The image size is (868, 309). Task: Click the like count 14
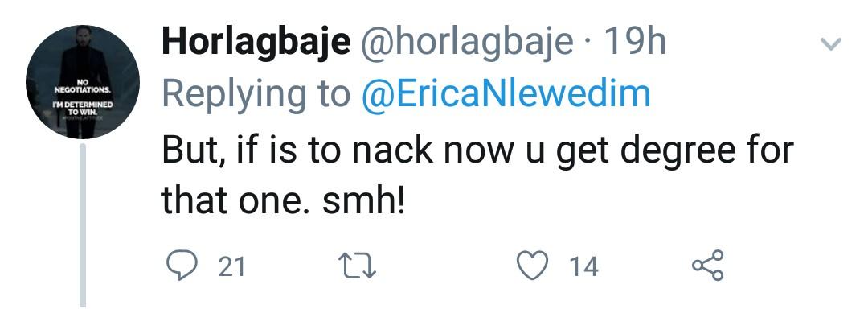click(x=584, y=267)
